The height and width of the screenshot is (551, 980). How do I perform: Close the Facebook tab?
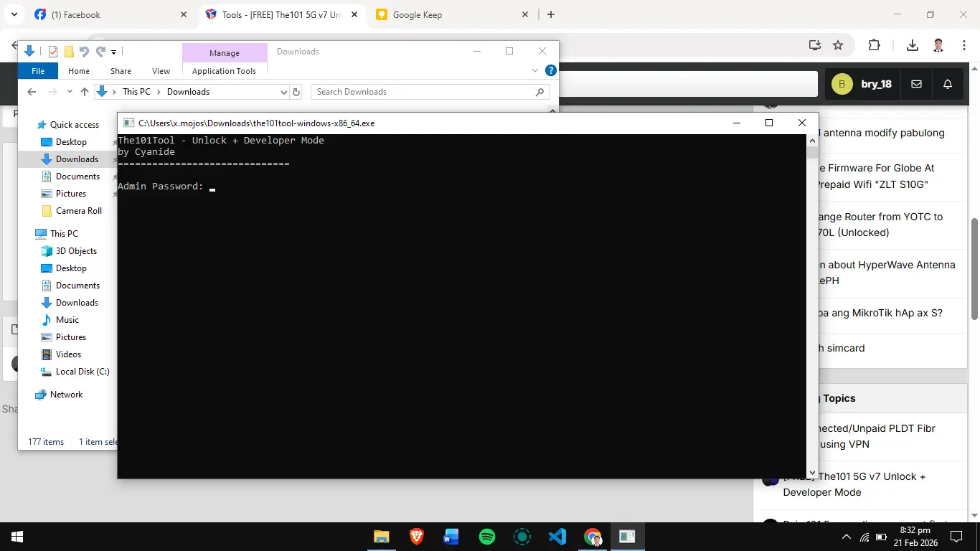tap(184, 14)
